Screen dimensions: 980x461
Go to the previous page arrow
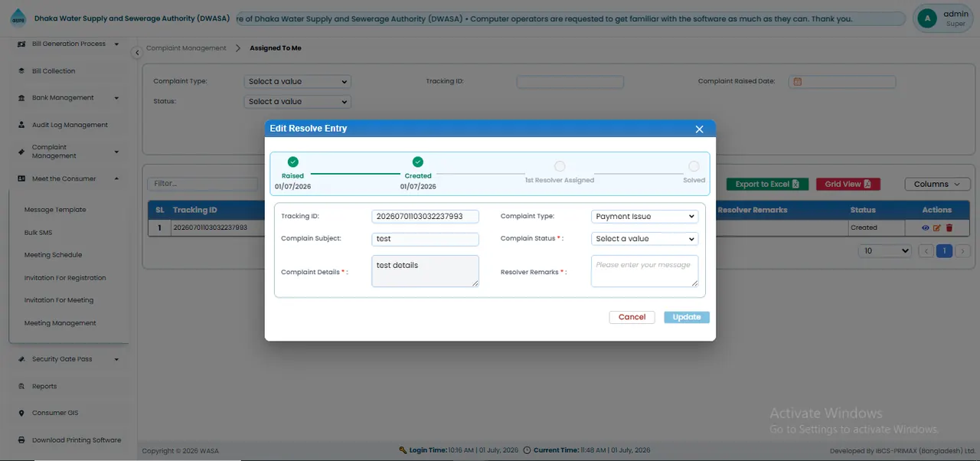pos(926,251)
